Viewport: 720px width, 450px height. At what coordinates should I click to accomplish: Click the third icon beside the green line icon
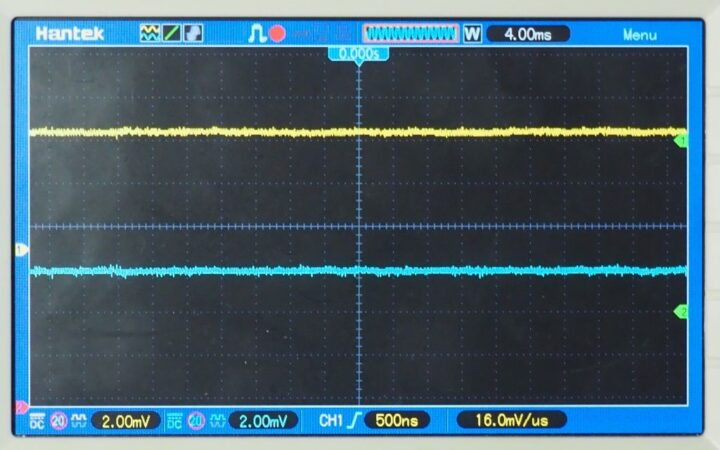(x=192, y=33)
